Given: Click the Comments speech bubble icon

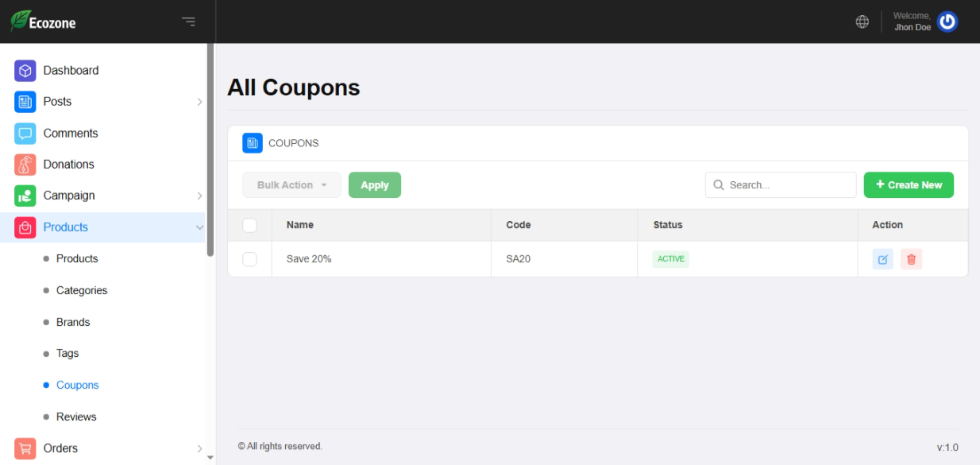Looking at the screenshot, I should tap(25, 134).
